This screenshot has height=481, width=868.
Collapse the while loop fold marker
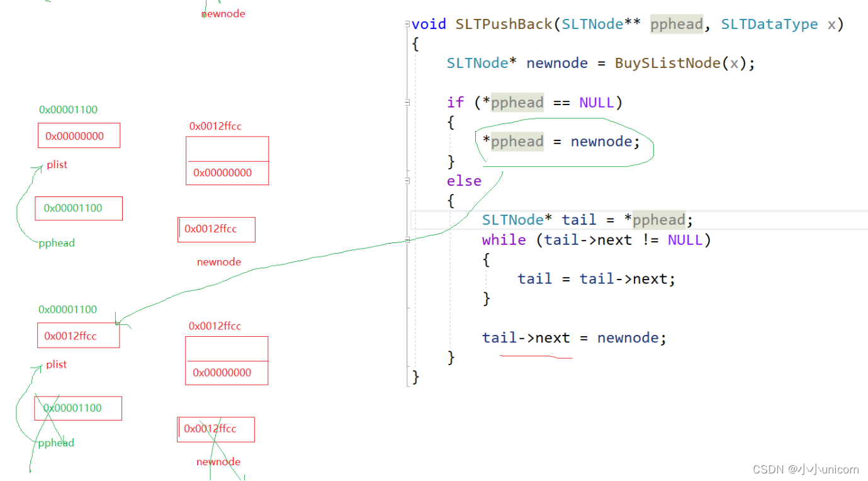(x=408, y=240)
